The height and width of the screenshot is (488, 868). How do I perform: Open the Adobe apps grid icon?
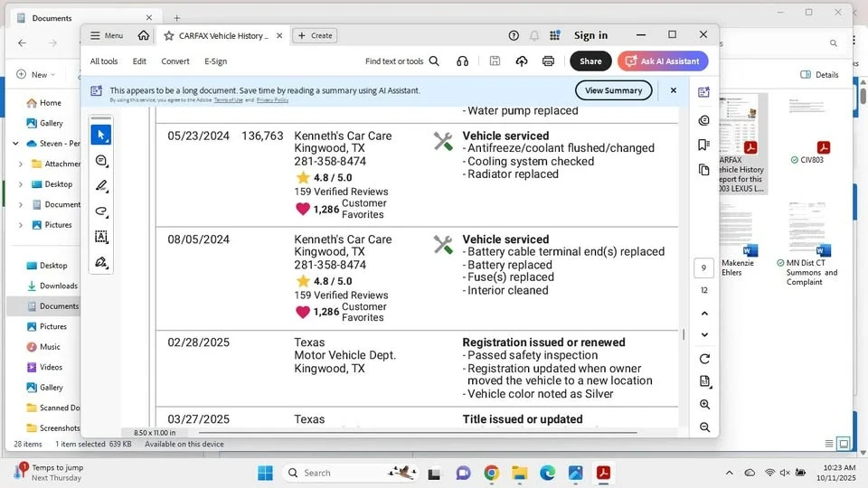(x=554, y=35)
